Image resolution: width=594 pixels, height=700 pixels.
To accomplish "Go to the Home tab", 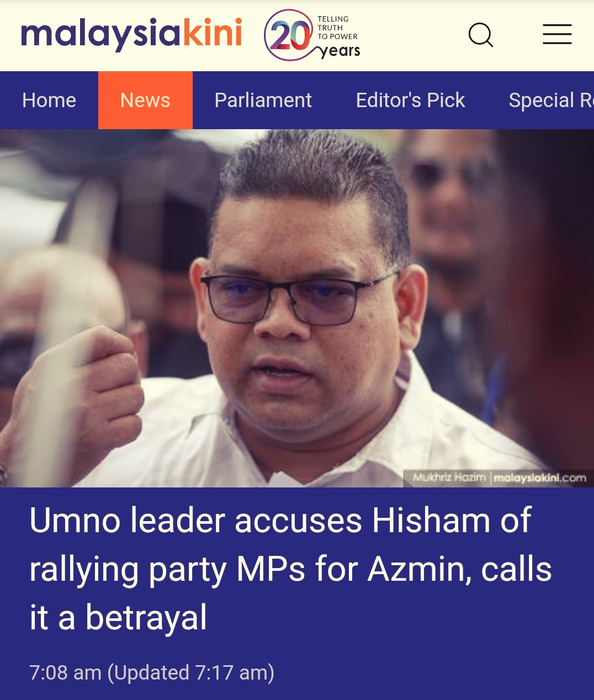I will pos(49,100).
